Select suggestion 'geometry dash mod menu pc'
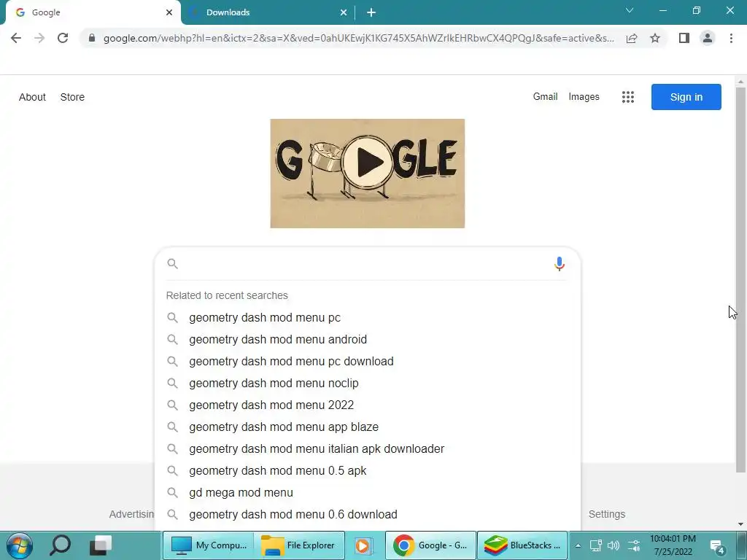Image resolution: width=747 pixels, height=560 pixels. [x=368, y=318]
